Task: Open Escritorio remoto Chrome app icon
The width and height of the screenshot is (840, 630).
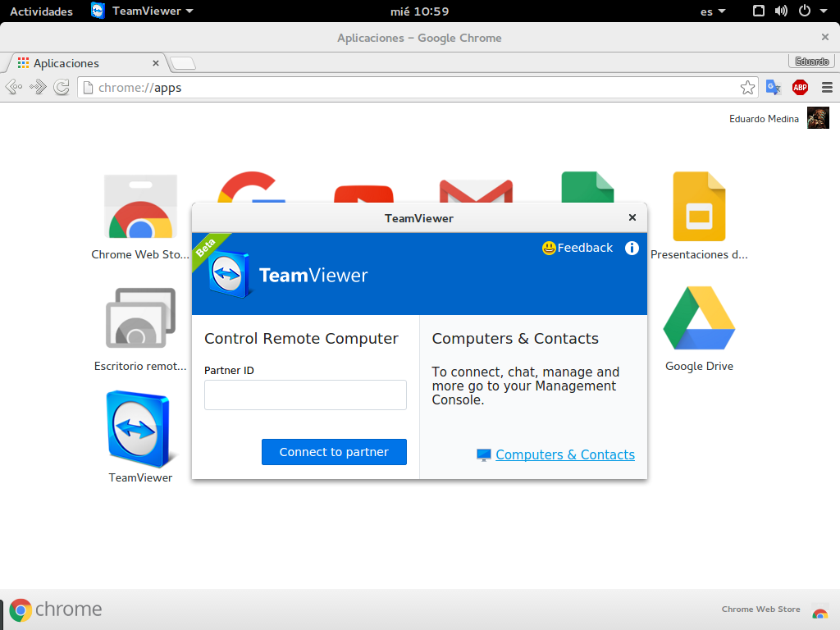Action: click(140, 318)
